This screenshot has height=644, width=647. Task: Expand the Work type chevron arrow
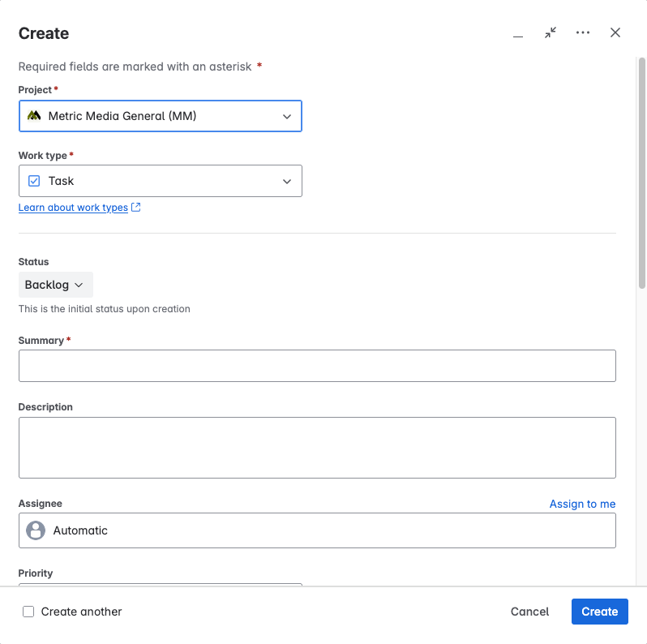287,181
